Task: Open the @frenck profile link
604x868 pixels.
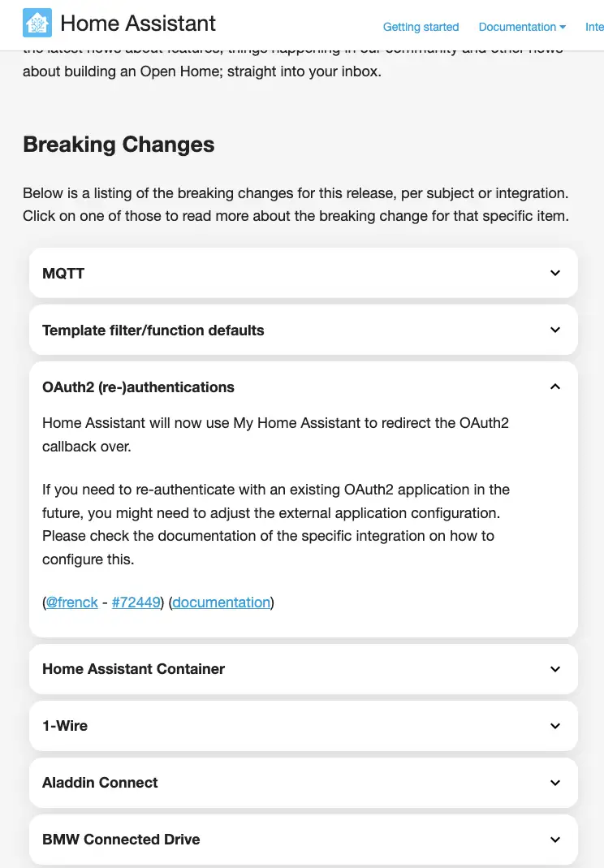Action: click(x=72, y=602)
